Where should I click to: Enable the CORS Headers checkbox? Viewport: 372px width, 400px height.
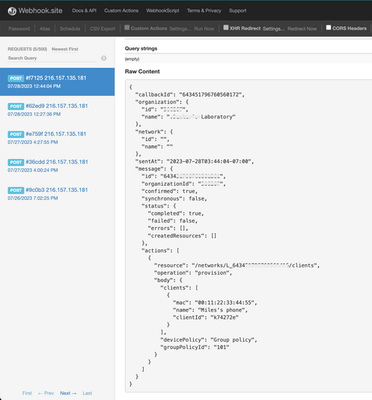click(x=328, y=28)
